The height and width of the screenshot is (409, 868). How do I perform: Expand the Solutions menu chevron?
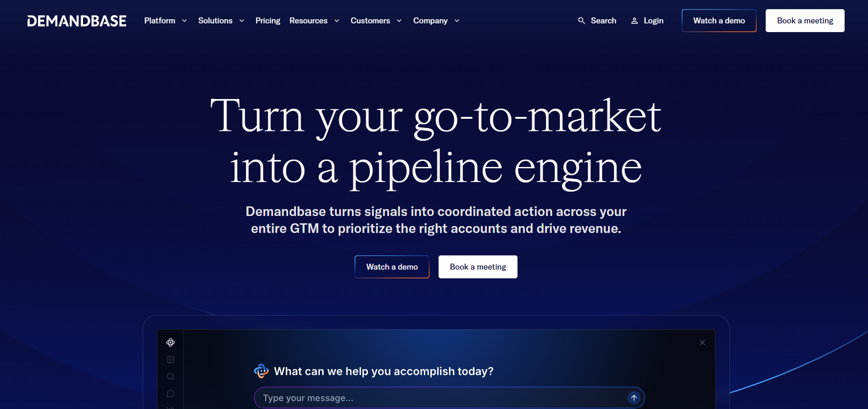(x=242, y=21)
